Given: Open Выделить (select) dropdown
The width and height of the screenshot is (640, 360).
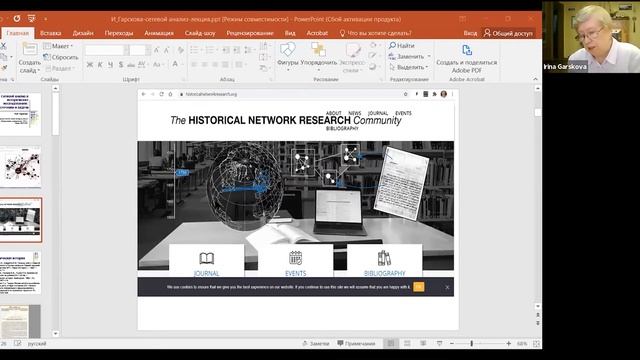Looking at the screenshot, I should coord(409,67).
